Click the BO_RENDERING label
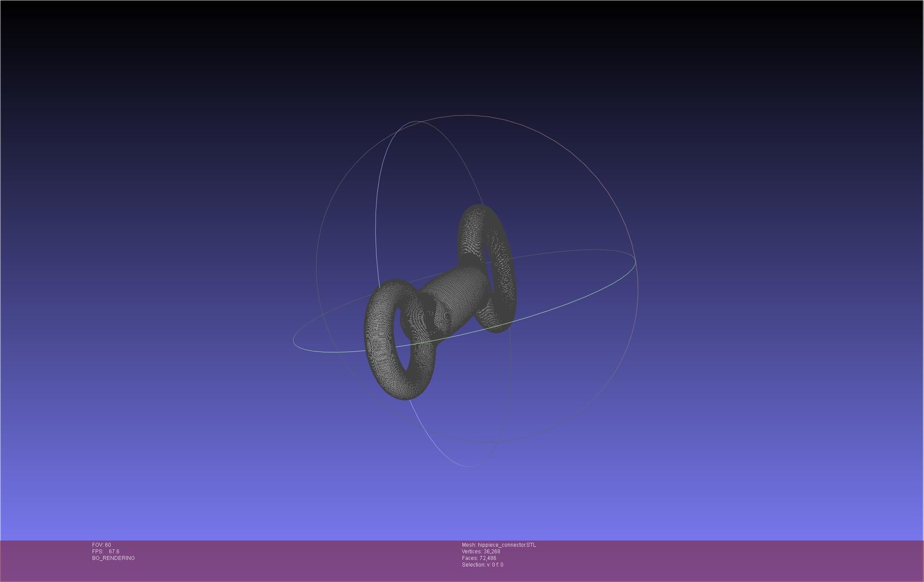 (113, 558)
